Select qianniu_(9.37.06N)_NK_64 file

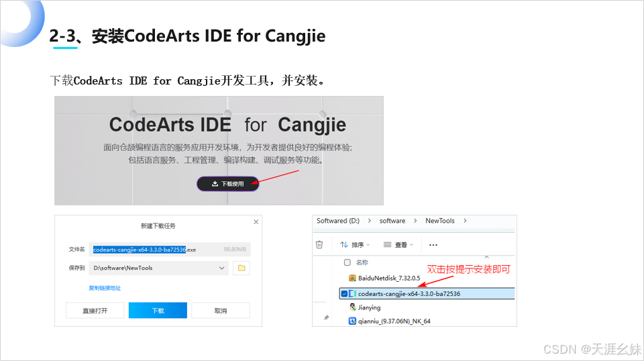pyautogui.click(x=394, y=321)
